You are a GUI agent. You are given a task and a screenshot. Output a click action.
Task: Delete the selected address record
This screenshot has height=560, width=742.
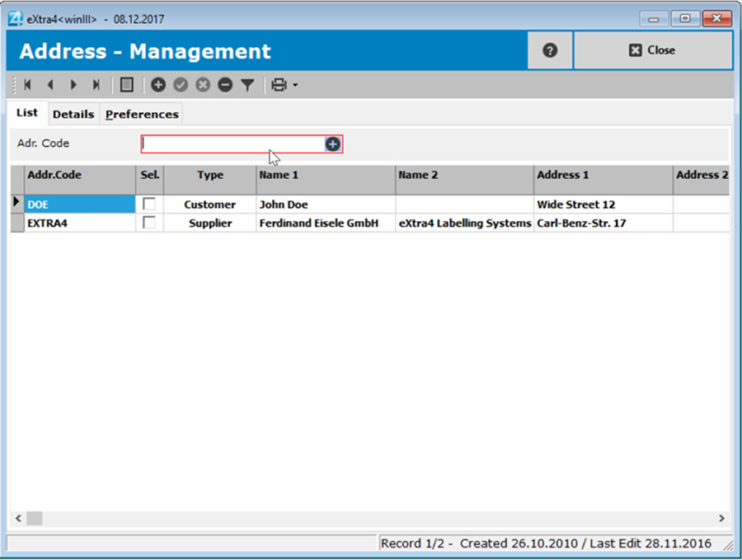[224, 84]
